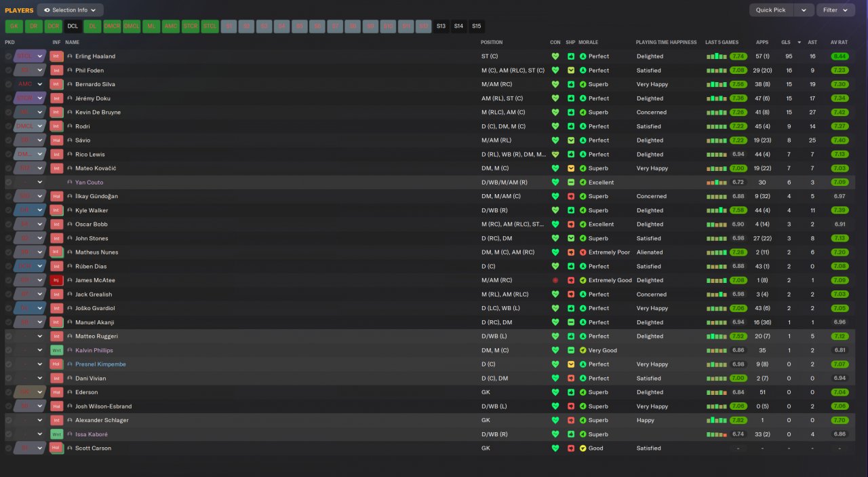868x477 pixels.
Task: Expand the Quick Pick arrow menu
Action: (804, 10)
